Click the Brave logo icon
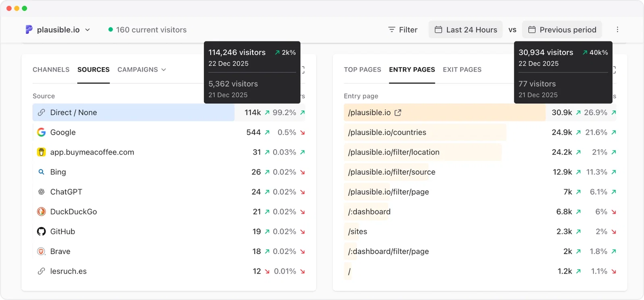The height and width of the screenshot is (300, 644). (x=41, y=251)
